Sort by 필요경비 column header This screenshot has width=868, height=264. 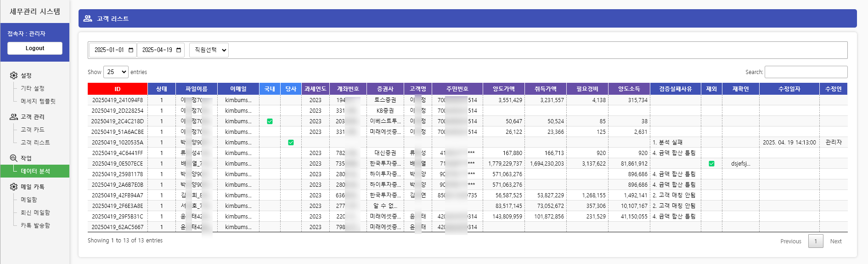[x=587, y=89]
